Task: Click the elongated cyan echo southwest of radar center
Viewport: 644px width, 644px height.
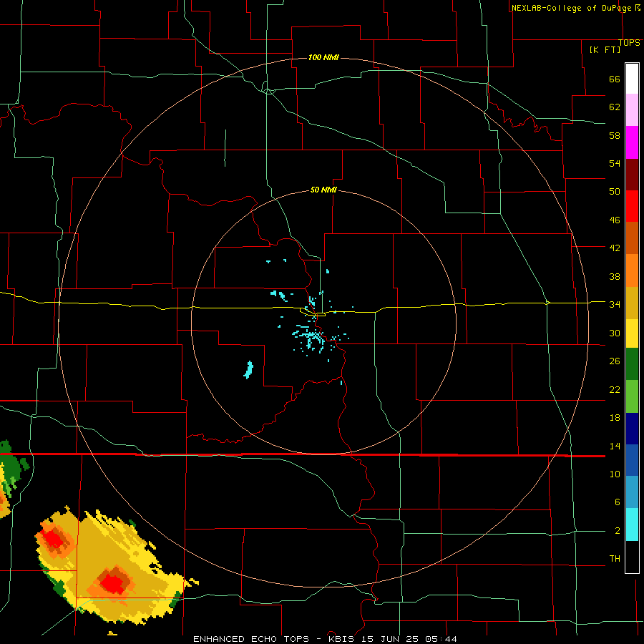Action: click(248, 370)
